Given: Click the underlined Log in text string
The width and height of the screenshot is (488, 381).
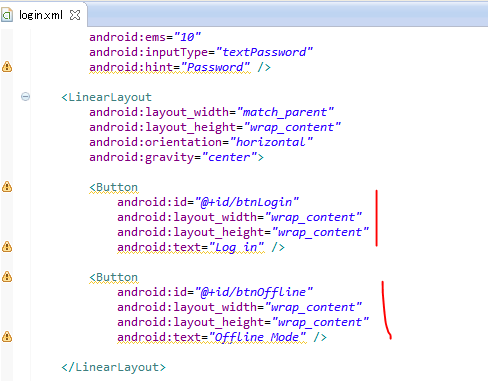Looking at the screenshot, I should pos(236,247).
